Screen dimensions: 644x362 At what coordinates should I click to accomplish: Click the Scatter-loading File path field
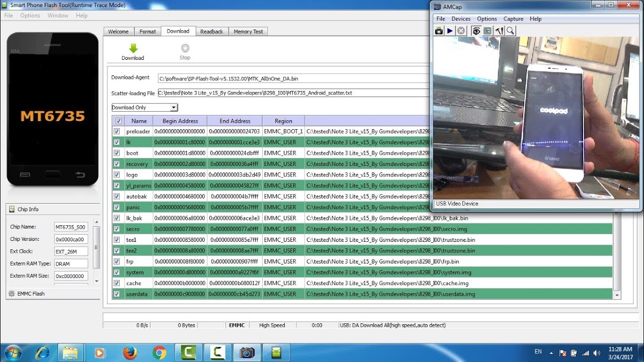(294, 93)
